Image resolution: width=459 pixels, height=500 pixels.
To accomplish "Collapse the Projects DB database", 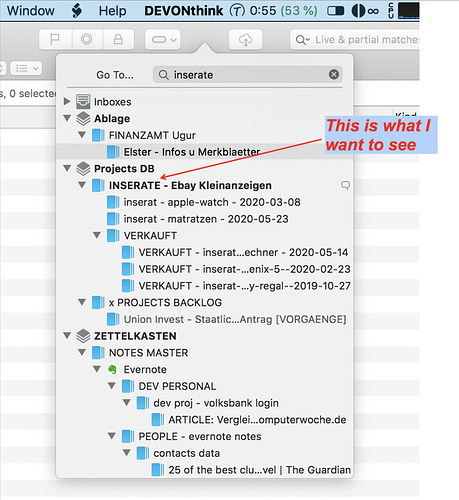I will [x=67, y=168].
